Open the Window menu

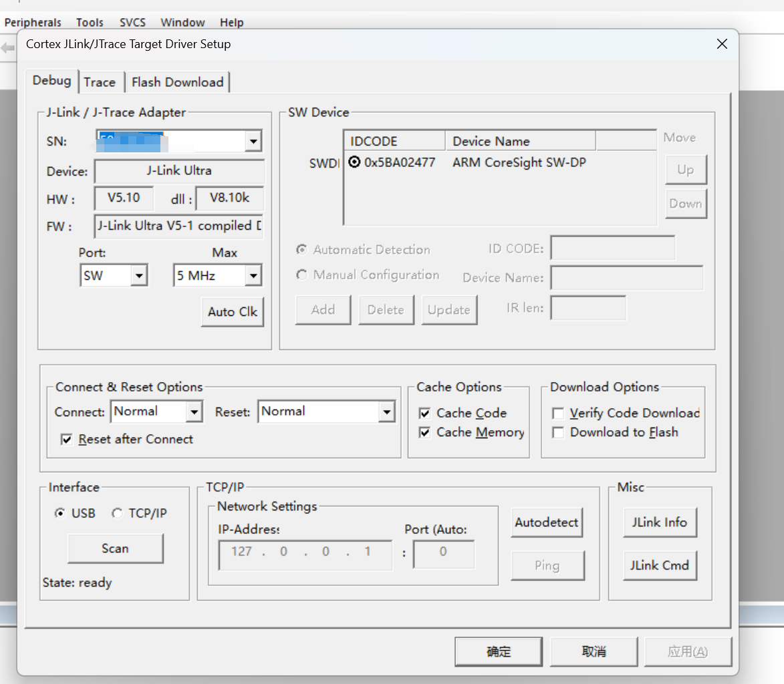(182, 23)
